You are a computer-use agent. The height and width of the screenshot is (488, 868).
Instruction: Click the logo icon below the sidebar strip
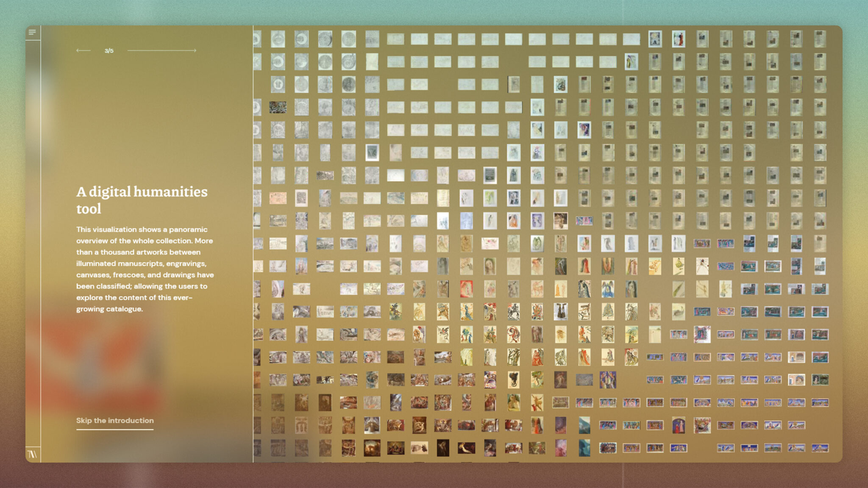[x=33, y=455]
